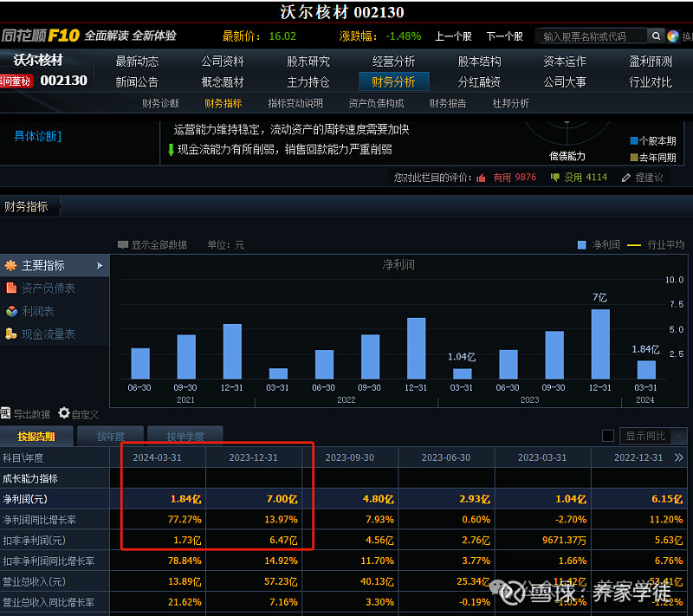
Task: Go to previous stock 上一个股
Action: pyautogui.click(x=453, y=36)
